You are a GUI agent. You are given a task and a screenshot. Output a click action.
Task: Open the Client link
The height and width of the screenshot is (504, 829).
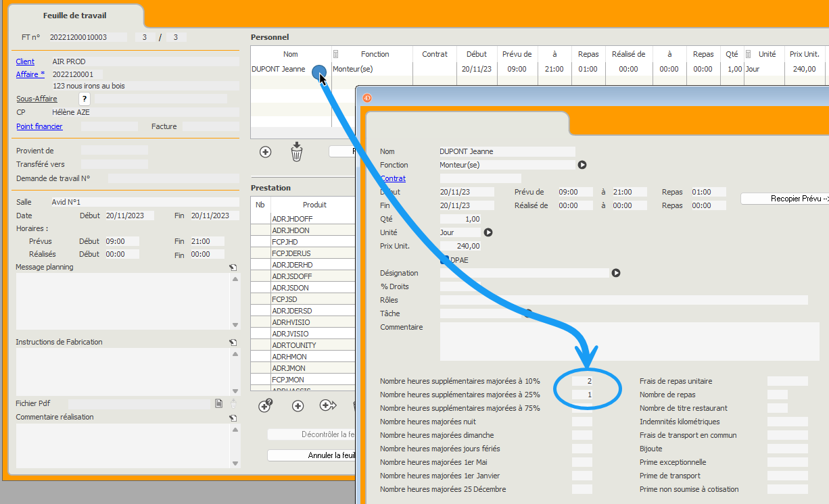pyautogui.click(x=25, y=61)
